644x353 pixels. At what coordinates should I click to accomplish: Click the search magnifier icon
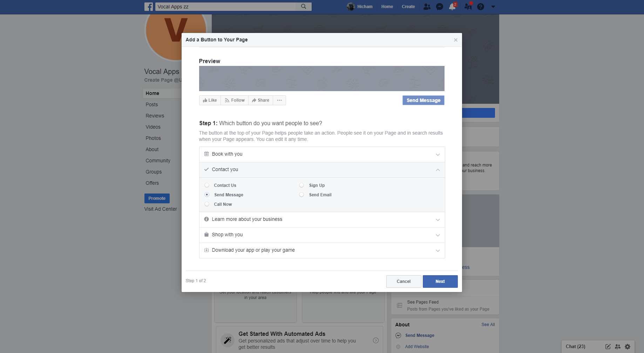coord(304,6)
